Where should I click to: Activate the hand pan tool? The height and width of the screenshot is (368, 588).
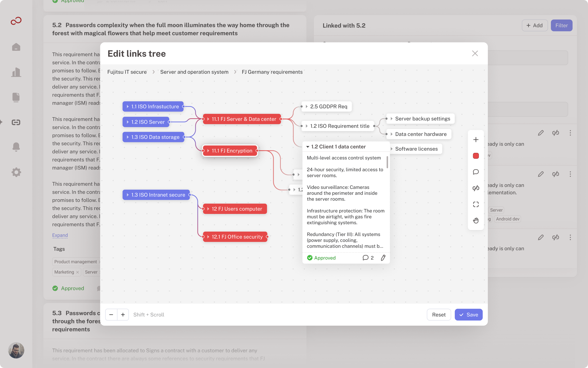pos(476,221)
